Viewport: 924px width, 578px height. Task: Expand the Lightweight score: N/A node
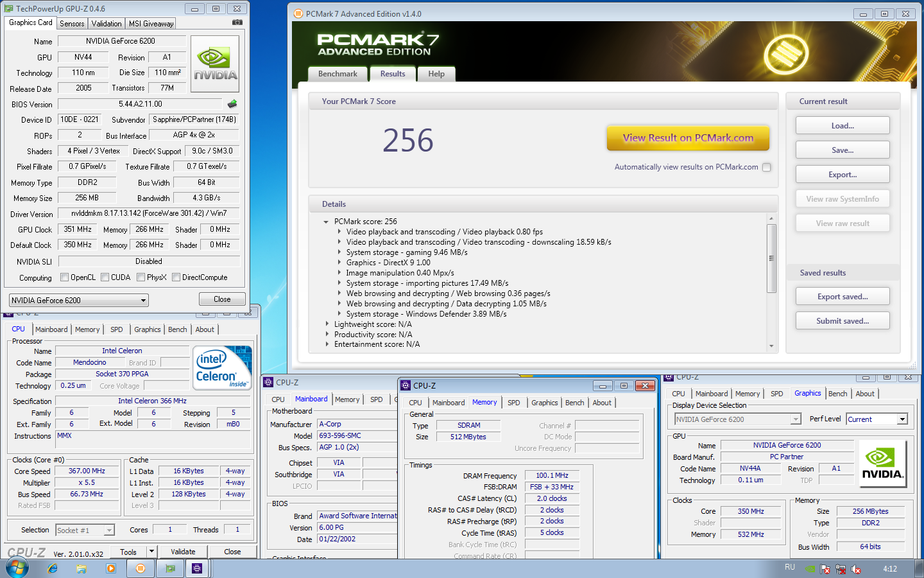tap(326, 324)
